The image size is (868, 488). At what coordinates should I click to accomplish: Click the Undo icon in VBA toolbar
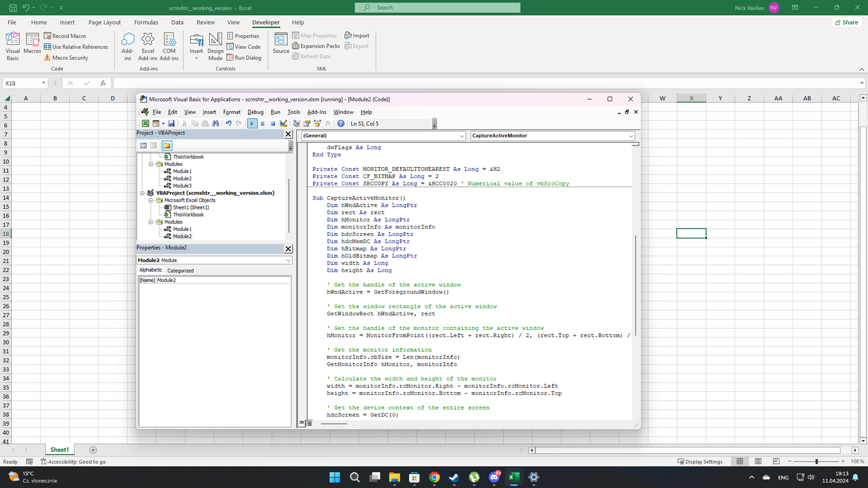pyautogui.click(x=228, y=124)
